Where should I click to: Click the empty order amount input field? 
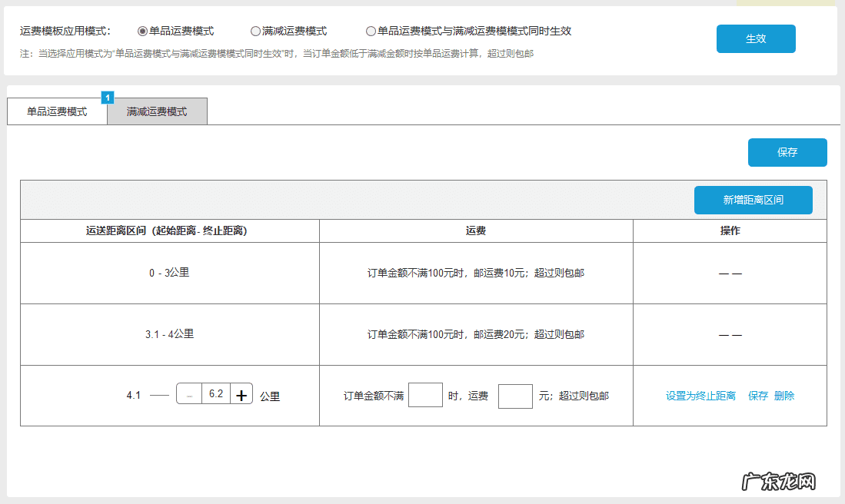425,395
